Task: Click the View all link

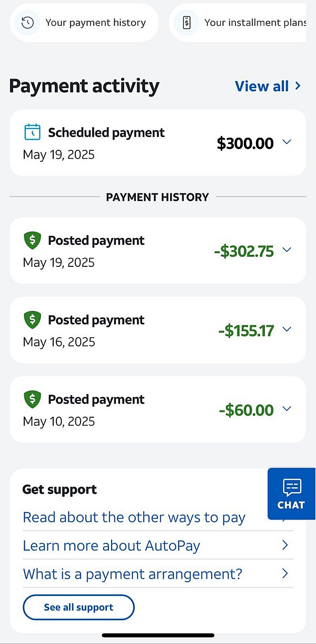Action: coord(262,86)
